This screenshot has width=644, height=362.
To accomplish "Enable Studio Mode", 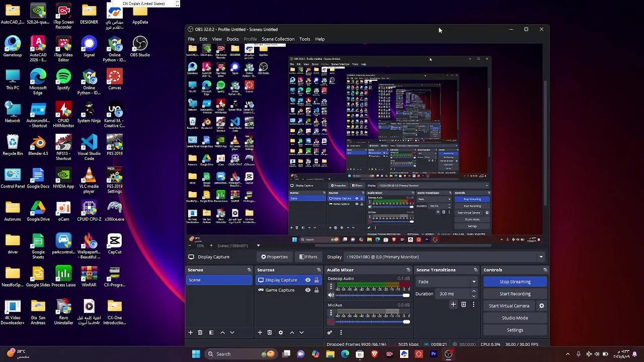I will coord(515,318).
